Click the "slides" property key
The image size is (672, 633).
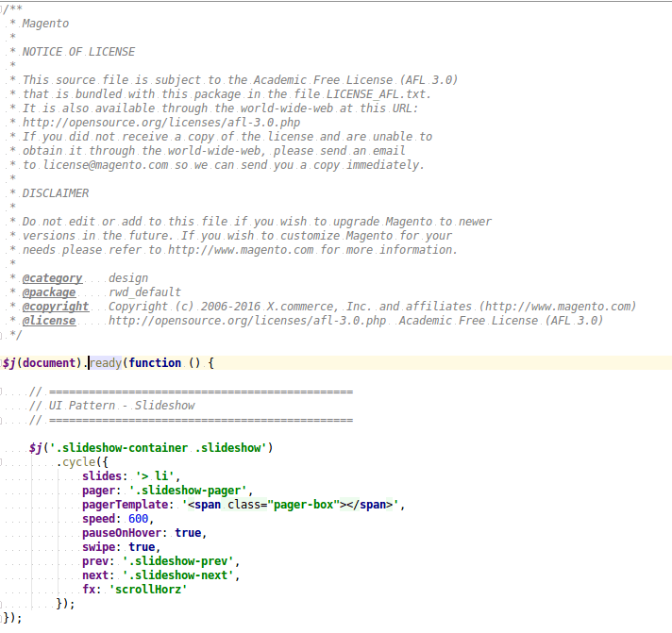[x=102, y=476]
